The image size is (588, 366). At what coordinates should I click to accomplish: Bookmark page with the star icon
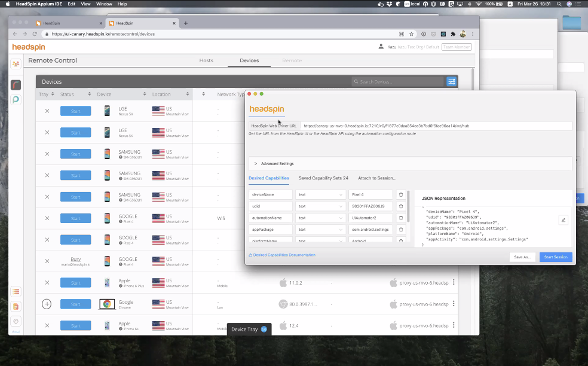[x=412, y=34]
